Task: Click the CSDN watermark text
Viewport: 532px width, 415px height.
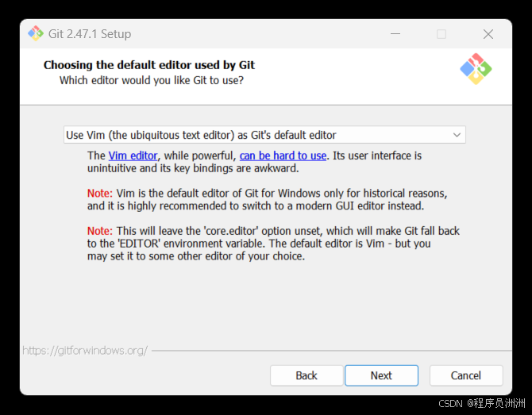Action: tap(482, 403)
